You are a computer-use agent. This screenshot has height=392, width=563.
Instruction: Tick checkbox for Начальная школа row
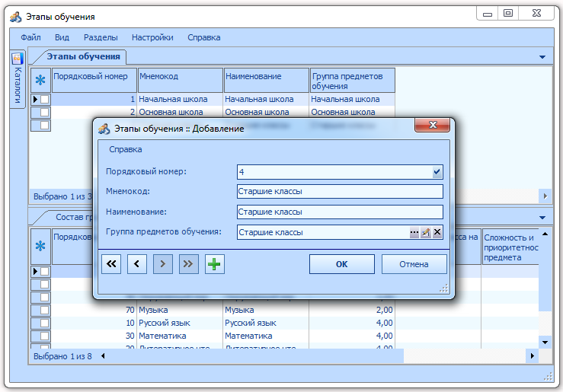[x=44, y=100]
